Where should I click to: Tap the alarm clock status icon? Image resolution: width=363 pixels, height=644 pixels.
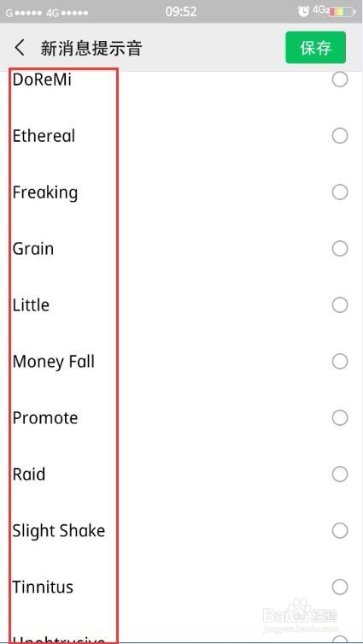[303, 12]
